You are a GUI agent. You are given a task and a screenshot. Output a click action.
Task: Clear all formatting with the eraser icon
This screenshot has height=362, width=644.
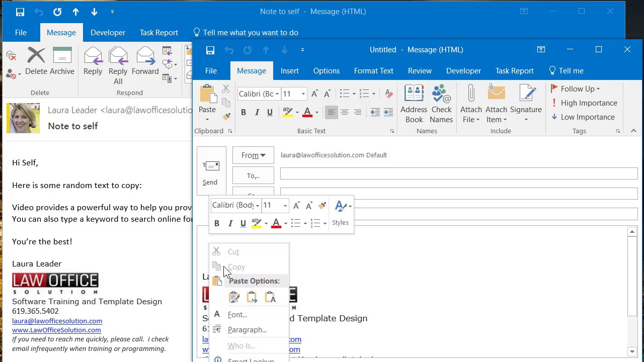tap(388, 94)
